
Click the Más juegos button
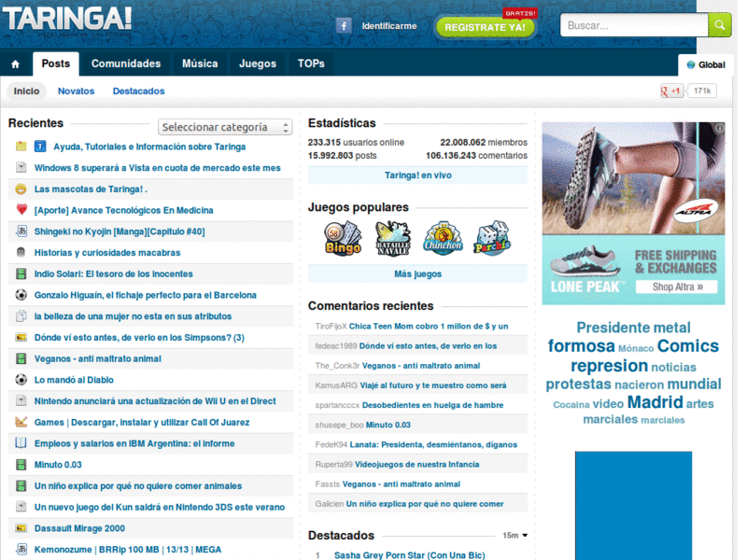point(417,273)
